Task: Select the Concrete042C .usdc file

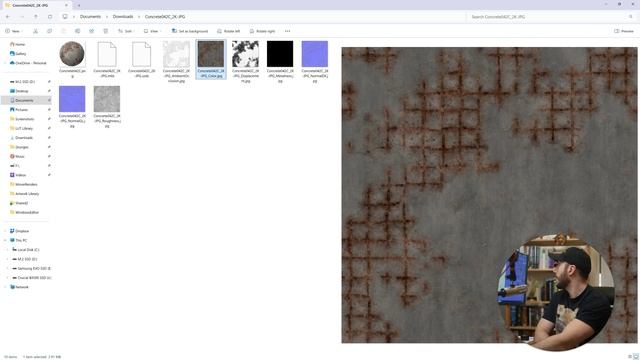Action: [142, 59]
